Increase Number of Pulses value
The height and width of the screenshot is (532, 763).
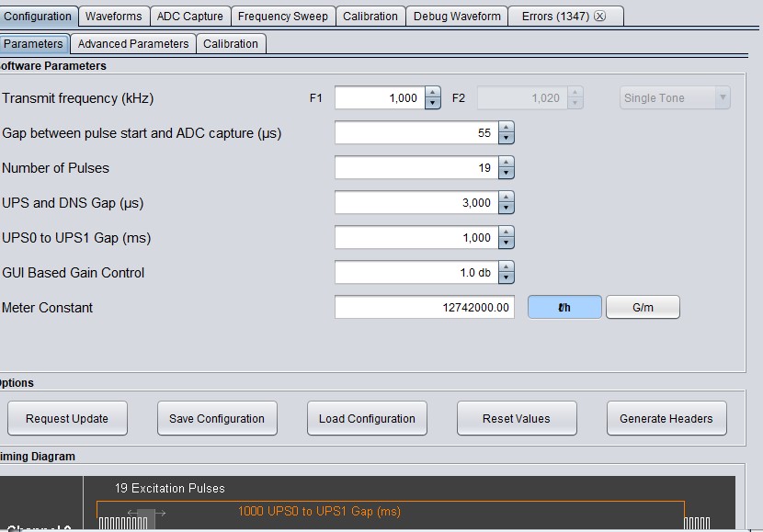(507, 162)
